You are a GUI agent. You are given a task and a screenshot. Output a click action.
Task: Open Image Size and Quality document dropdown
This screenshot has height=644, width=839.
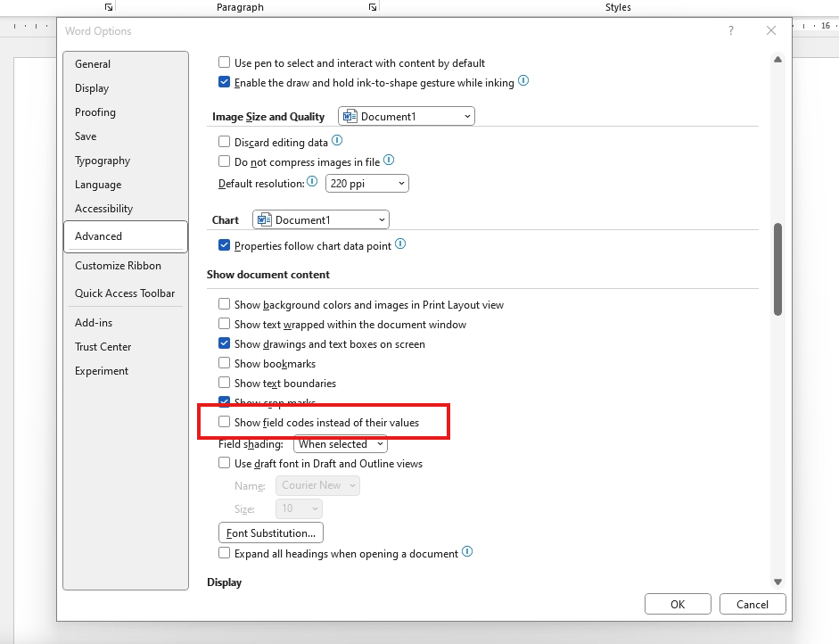pos(407,116)
